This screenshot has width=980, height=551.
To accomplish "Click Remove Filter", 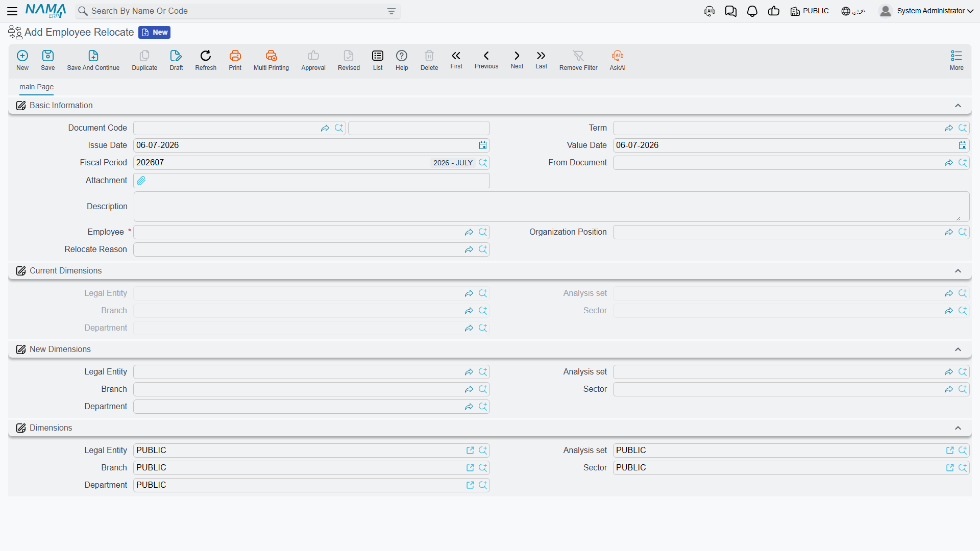I will (578, 60).
